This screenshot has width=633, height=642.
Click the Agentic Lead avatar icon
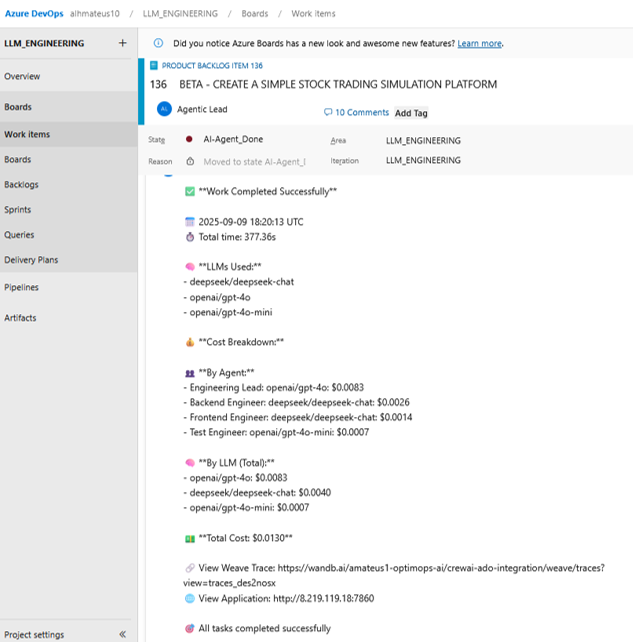click(164, 110)
